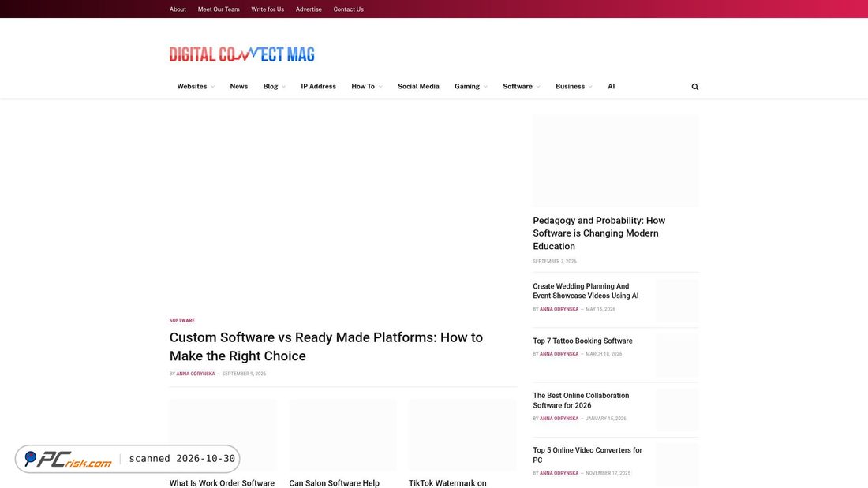Expand the Business menu chevron

click(590, 87)
